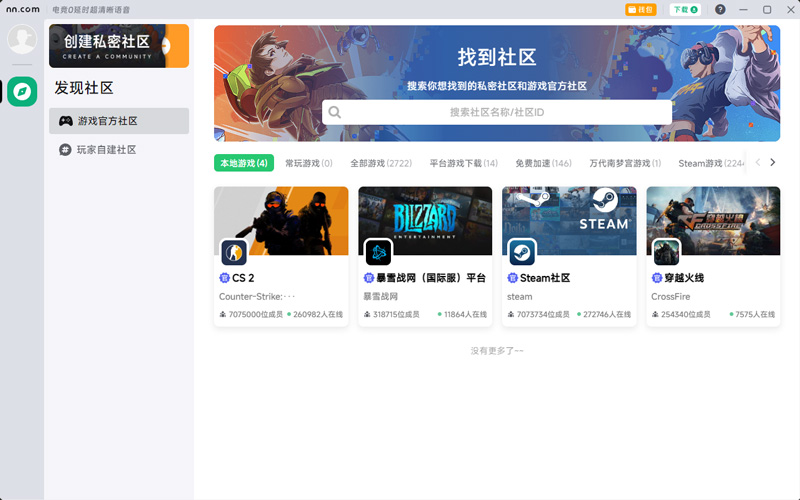The width and height of the screenshot is (800, 500).
Task: Select 玩家自建社区 in sidebar
Action: coord(119,149)
